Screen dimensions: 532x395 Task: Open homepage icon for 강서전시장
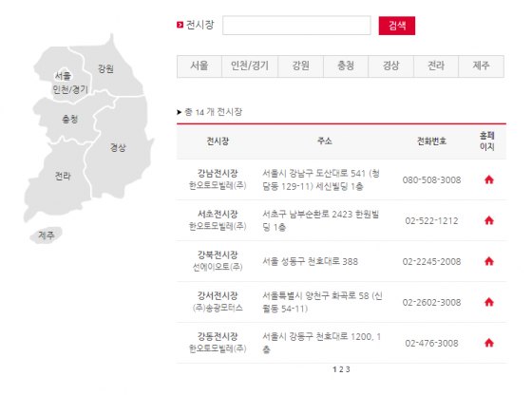pos(488,302)
